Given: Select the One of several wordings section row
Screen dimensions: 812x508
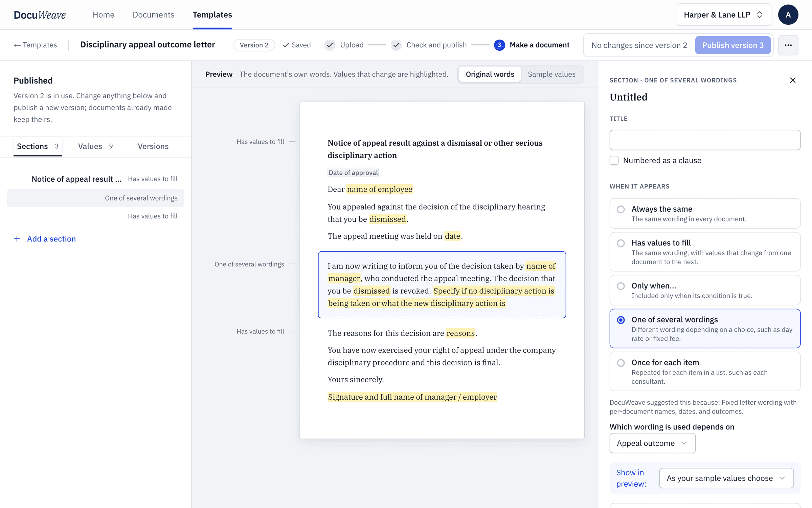Looking at the screenshot, I should pos(95,198).
